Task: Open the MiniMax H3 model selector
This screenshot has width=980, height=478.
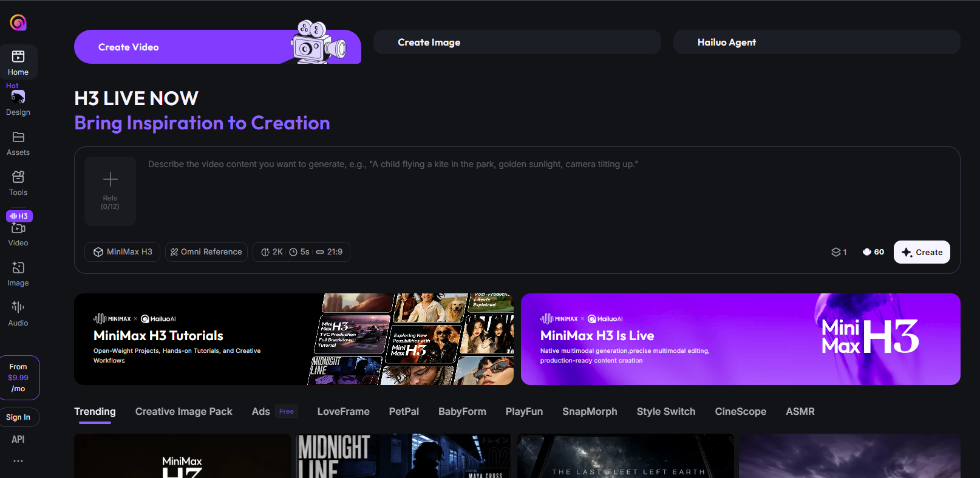Action: click(123, 252)
